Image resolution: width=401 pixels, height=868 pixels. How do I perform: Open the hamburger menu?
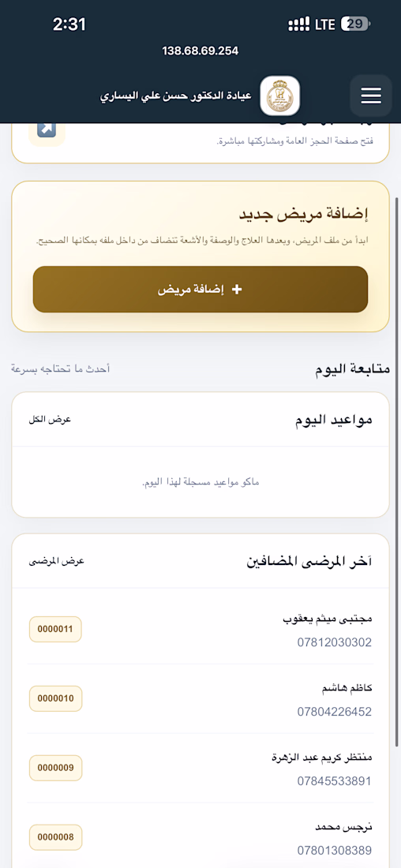(370, 95)
